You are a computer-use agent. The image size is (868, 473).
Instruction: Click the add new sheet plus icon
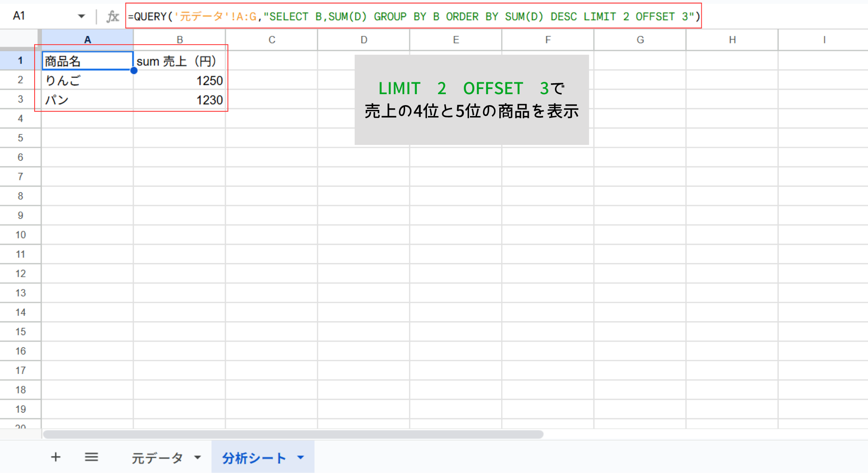(56, 457)
